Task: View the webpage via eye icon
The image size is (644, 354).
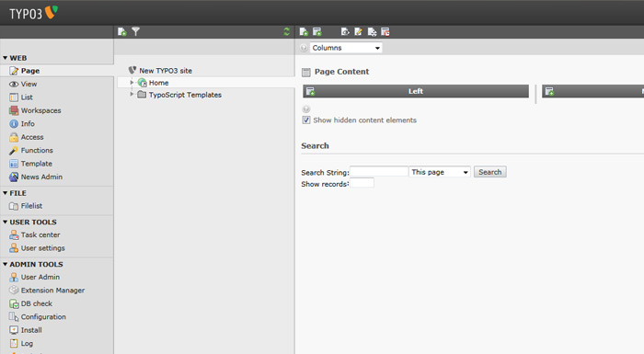Action: tap(345, 31)
